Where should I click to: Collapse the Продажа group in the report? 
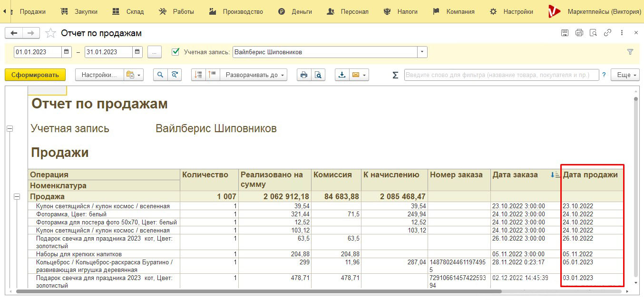18,196
